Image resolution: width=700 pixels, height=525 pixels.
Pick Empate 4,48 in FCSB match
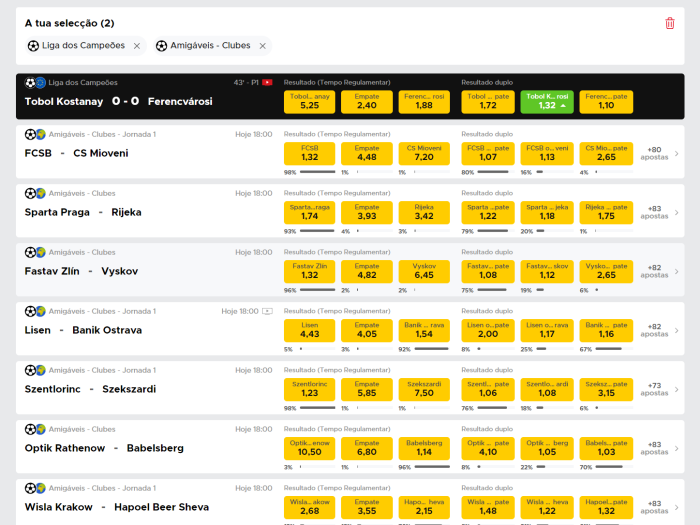pyautogui.click(x=367, y=154)
